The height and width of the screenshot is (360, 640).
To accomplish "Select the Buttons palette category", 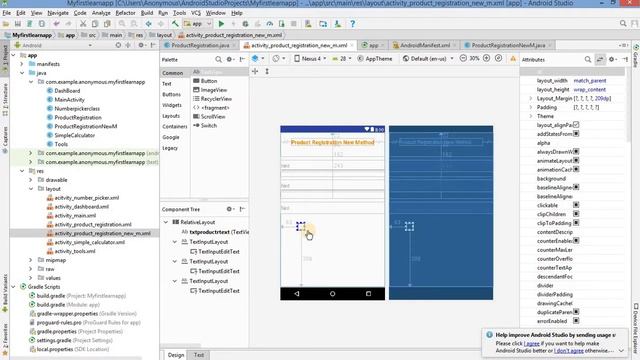I will 171,94.
